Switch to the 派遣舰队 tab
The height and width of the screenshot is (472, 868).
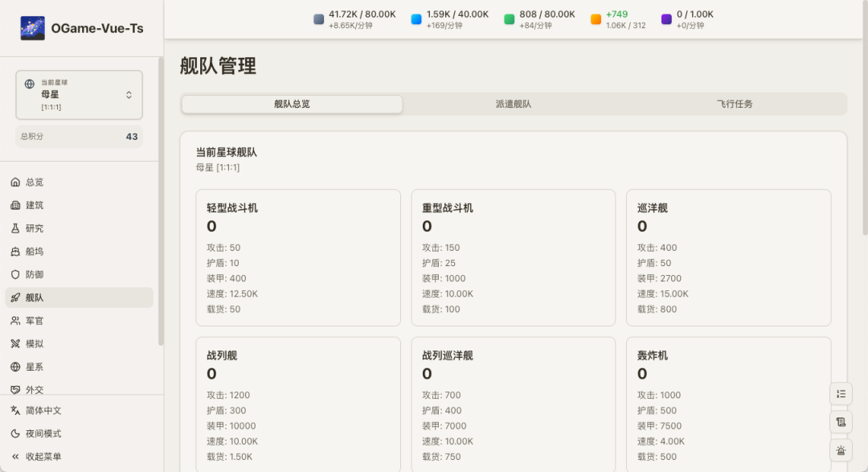[x=514, y=104]
